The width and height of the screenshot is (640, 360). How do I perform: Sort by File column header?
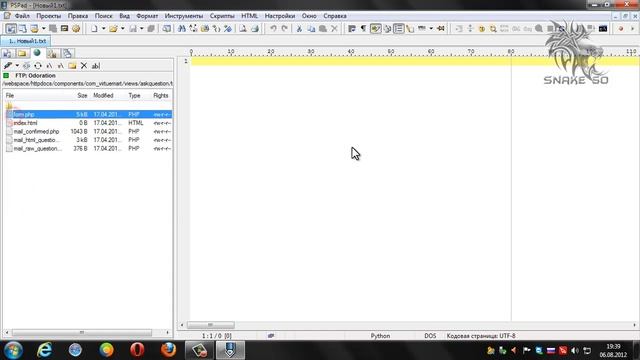(x=10, y=96)
